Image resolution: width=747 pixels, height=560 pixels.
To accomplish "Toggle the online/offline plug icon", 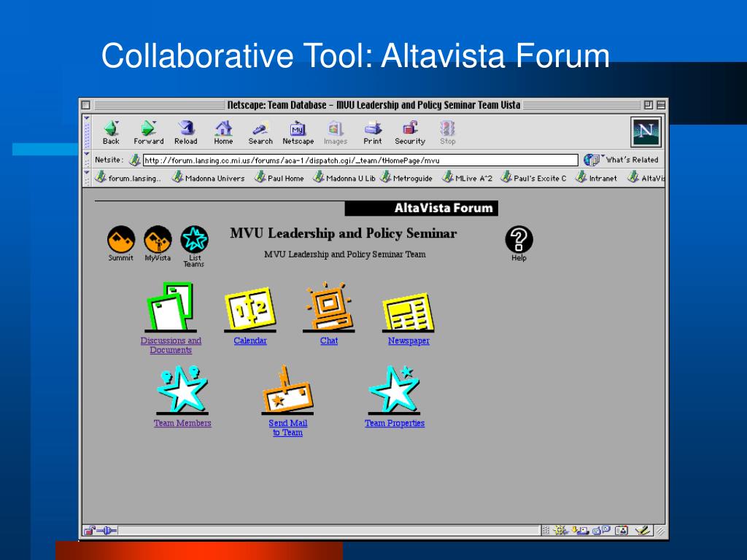I will pyautogui.click(x=107, y=531).
